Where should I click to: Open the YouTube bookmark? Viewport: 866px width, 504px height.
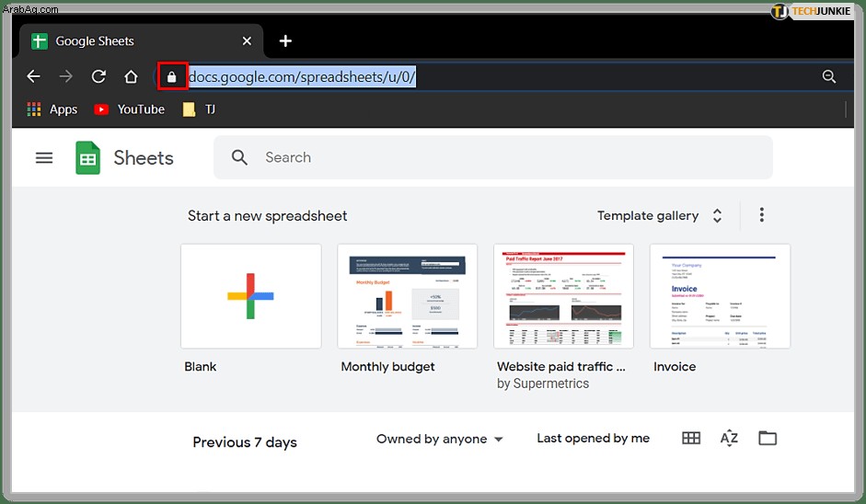coord(129,109)
